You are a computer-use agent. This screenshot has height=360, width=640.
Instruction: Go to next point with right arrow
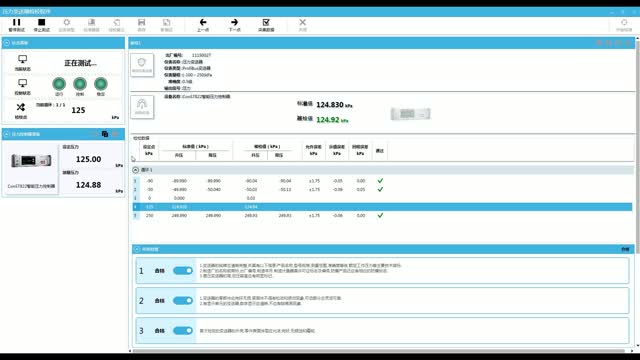point(234,25)
